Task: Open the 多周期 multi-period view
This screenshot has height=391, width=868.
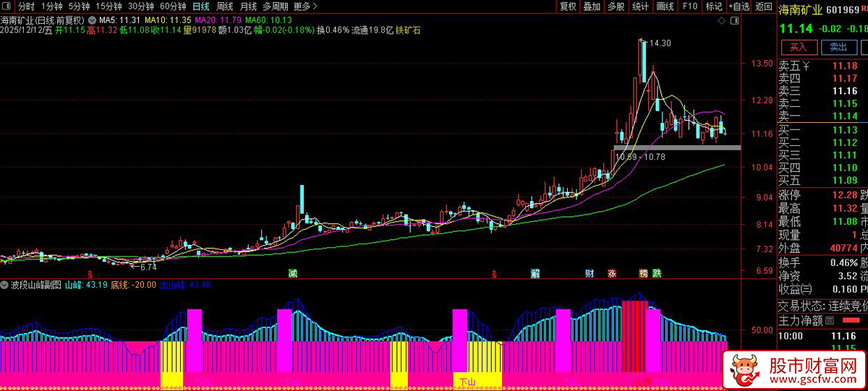Action: 276,7
